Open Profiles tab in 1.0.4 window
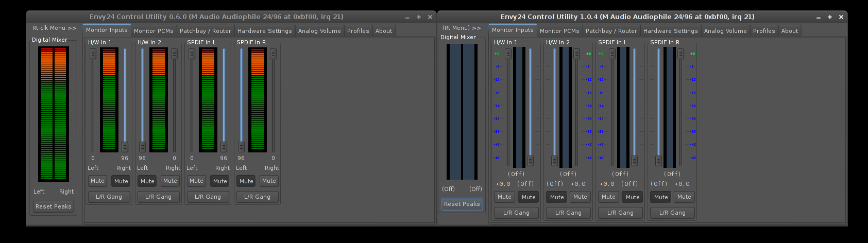Image resolution: width=868 pixels, height=243 pixels. coord(764,31)
